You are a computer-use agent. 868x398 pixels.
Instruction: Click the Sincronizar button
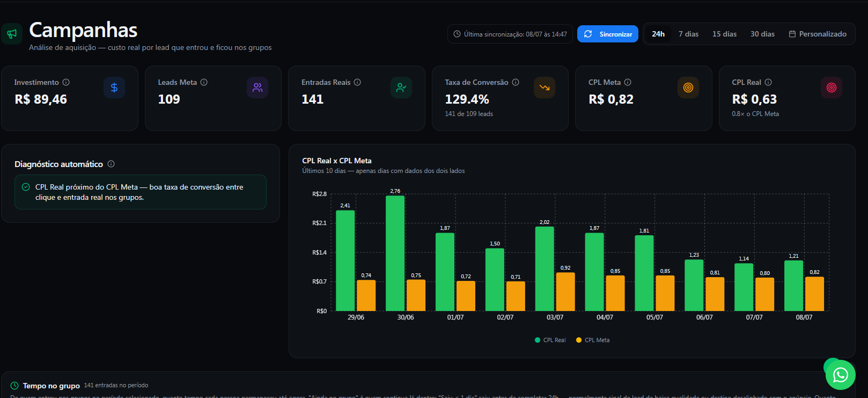pyautogui.click(x=608, y=34)
